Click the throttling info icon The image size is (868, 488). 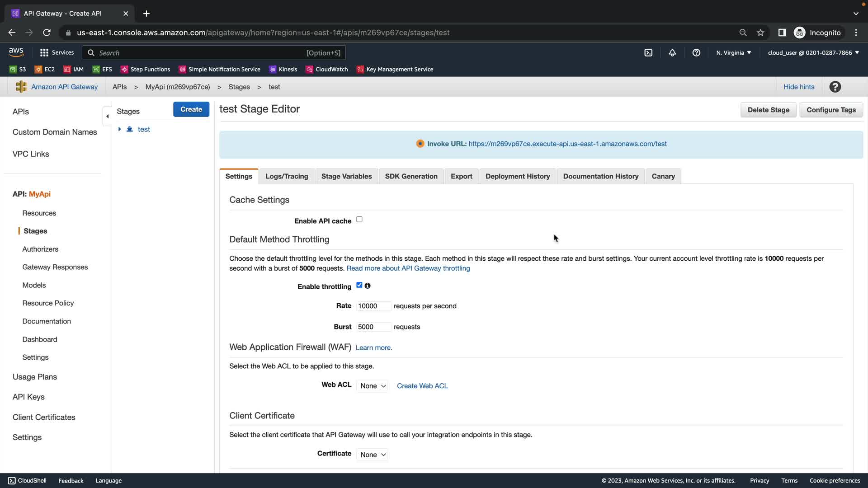368,286
